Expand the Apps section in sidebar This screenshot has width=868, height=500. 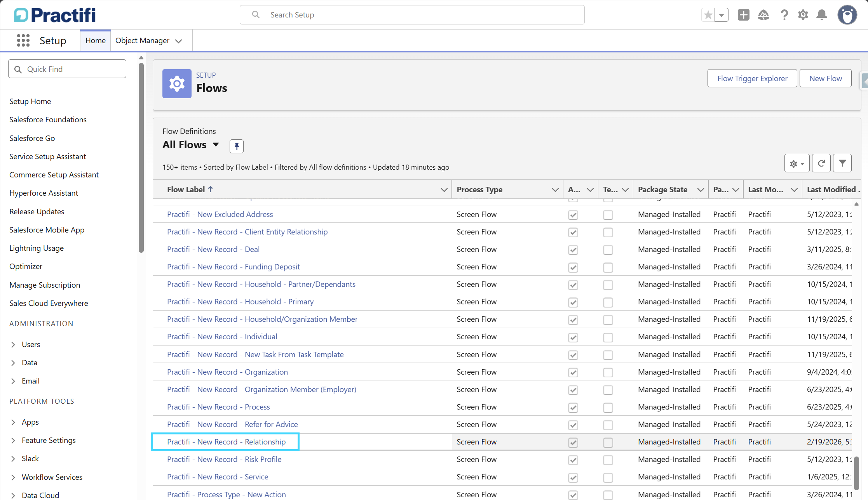tap(13, 422)
